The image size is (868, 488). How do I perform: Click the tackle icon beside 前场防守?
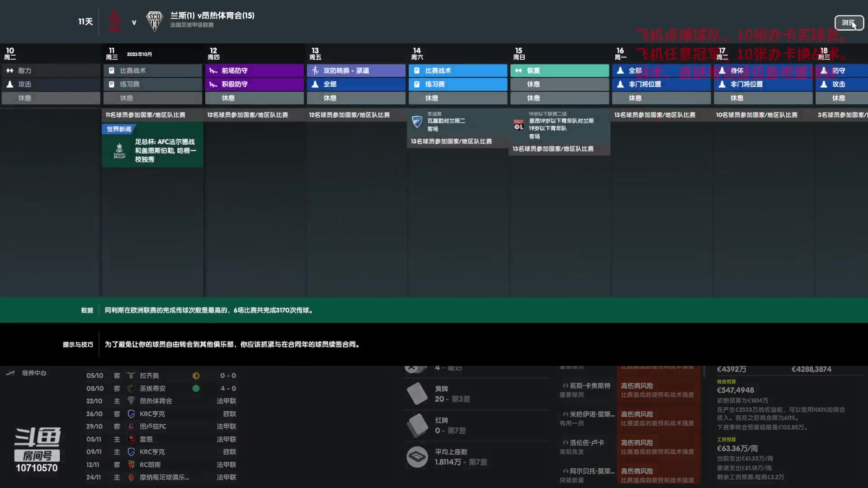(213, 70)
